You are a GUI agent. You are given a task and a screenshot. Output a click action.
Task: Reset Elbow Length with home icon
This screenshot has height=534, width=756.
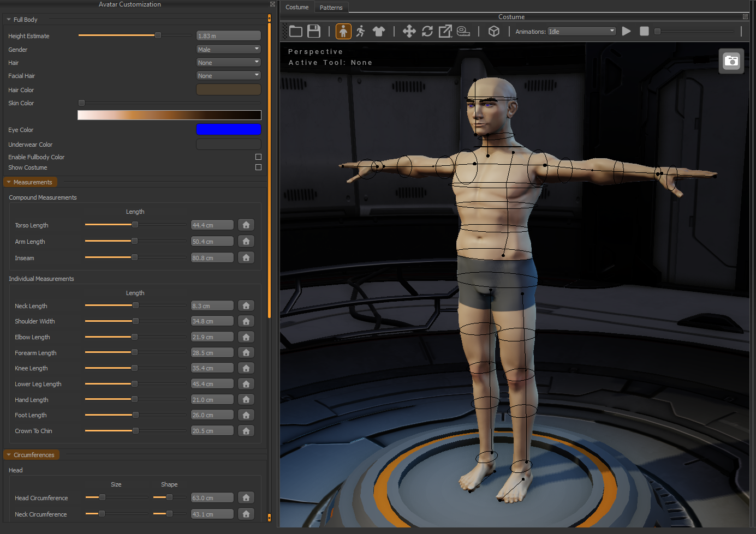click(246, 337)
